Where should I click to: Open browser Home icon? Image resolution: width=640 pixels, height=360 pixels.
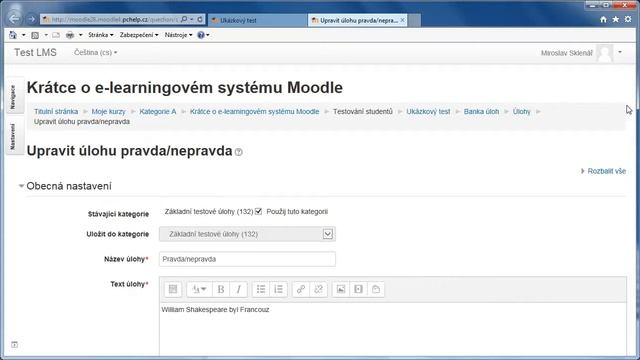[x=603, y=19]
